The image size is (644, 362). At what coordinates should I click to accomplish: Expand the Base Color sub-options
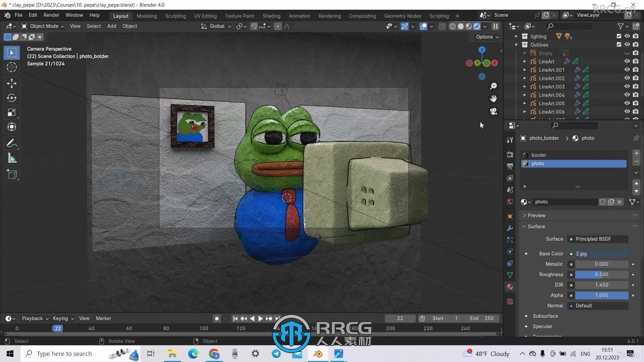tap(526, 254)
